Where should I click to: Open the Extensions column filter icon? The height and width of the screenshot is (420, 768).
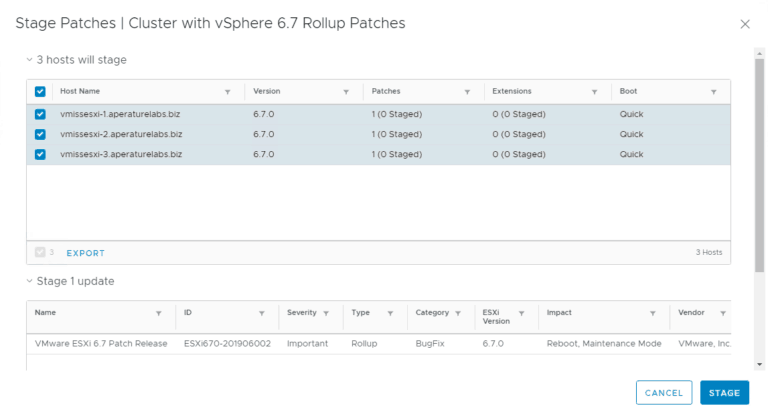point(595,92)
